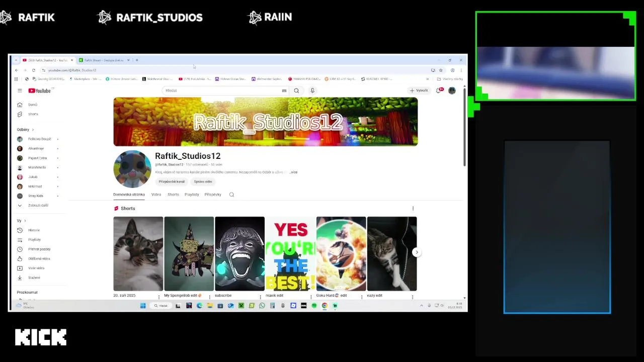Screen dimensions: 644x362
Task: Switch to Playlisty channel tab
Action: pos(192,195)
